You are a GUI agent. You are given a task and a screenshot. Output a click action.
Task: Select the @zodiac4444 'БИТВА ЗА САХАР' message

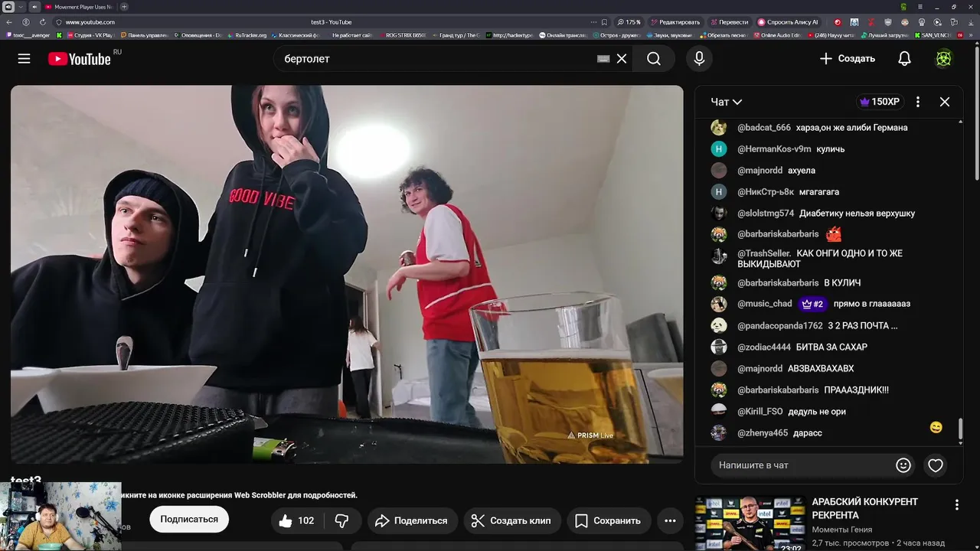833,347
